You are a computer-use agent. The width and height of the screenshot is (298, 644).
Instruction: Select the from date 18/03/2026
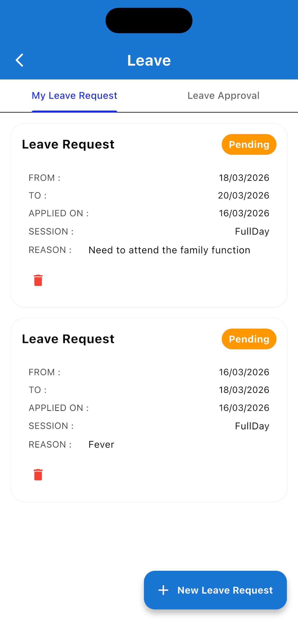[x=244, y=178]
